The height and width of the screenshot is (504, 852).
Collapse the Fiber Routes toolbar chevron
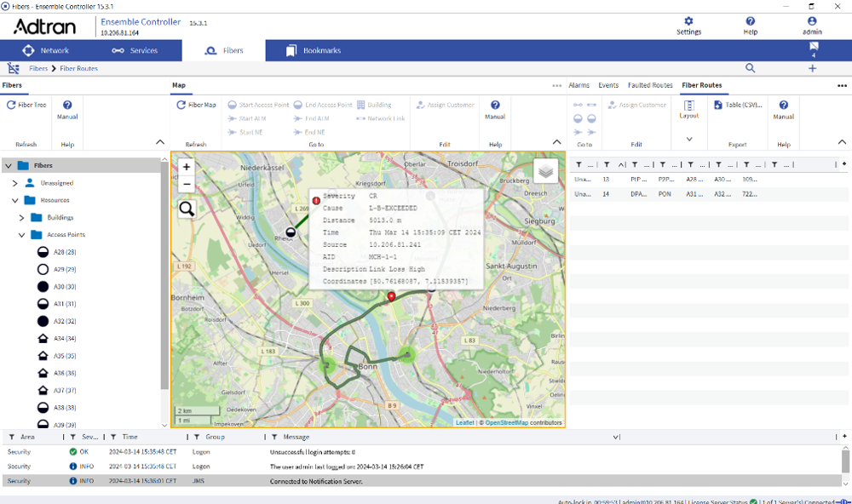842,141
